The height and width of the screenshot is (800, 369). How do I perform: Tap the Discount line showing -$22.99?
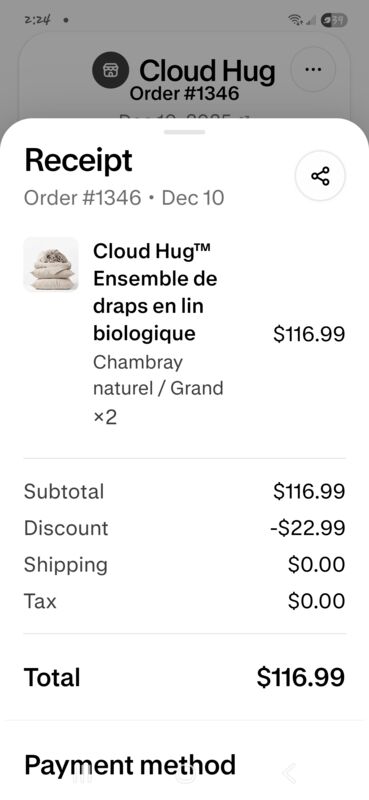(x=184, y=528)
